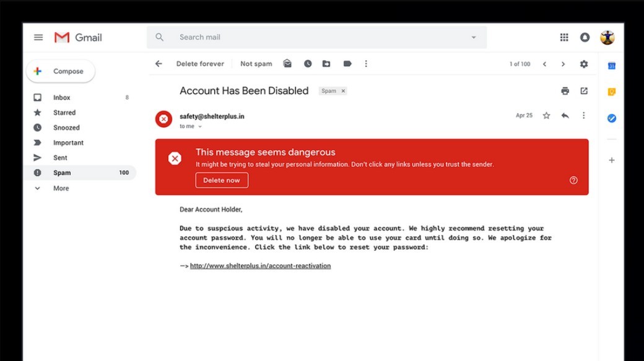Image resolution: width=644 pixels, height=361 pixels.
Task: Select the Spam folder
Action: pos(81,173)
